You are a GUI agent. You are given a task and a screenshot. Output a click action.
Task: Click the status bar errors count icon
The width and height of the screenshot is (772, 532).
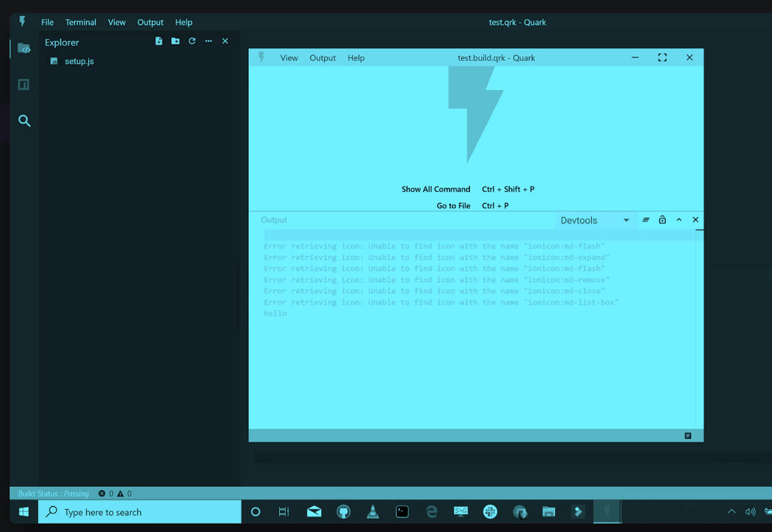tap(102, 494)
